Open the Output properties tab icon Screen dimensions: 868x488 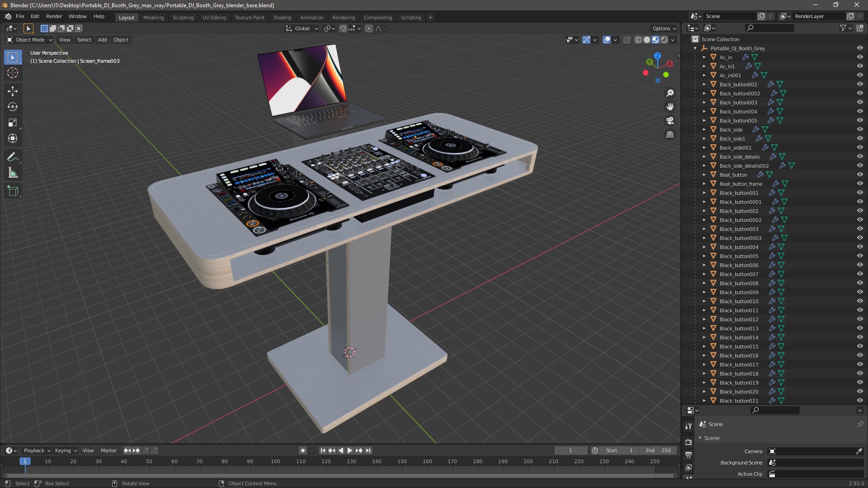(x=689, y=455)
